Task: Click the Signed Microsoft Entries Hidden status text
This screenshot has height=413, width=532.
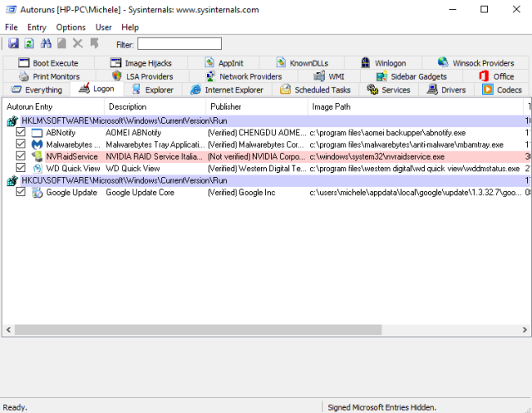Action: tap(382, 407)
